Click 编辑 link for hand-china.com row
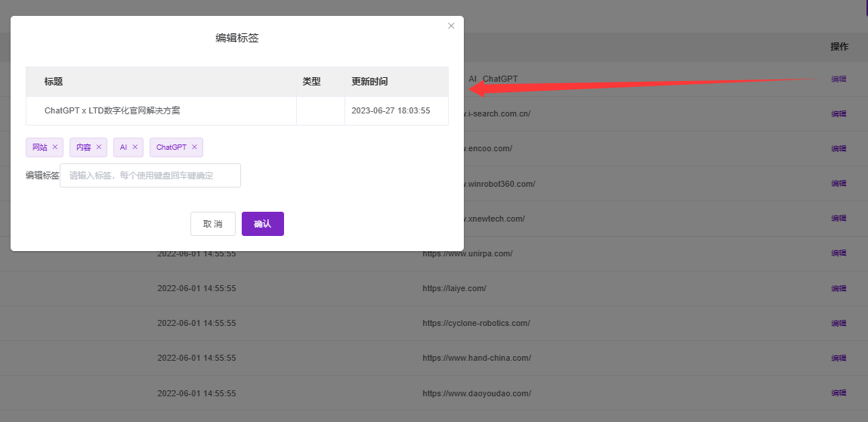This screenshot has height=422, width=868. point(839,358)
